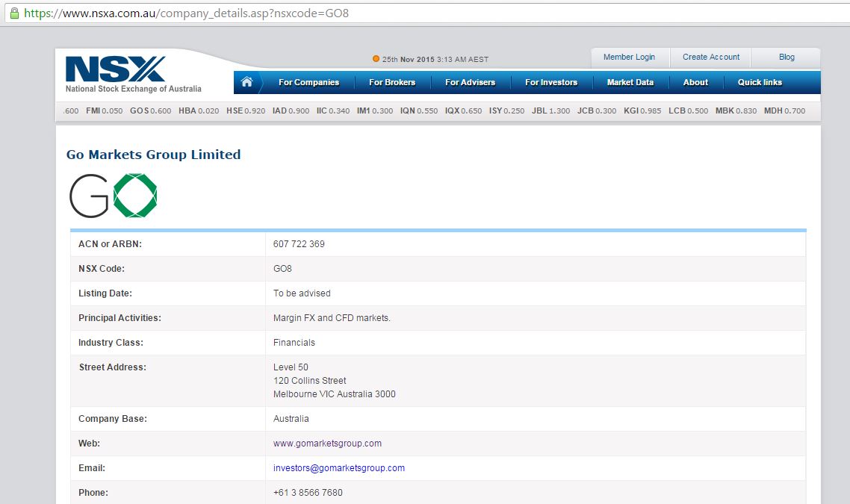This screenshot has width=850, height=504.
Task: Click the Go Markets GO logo image
Action: 113,196
